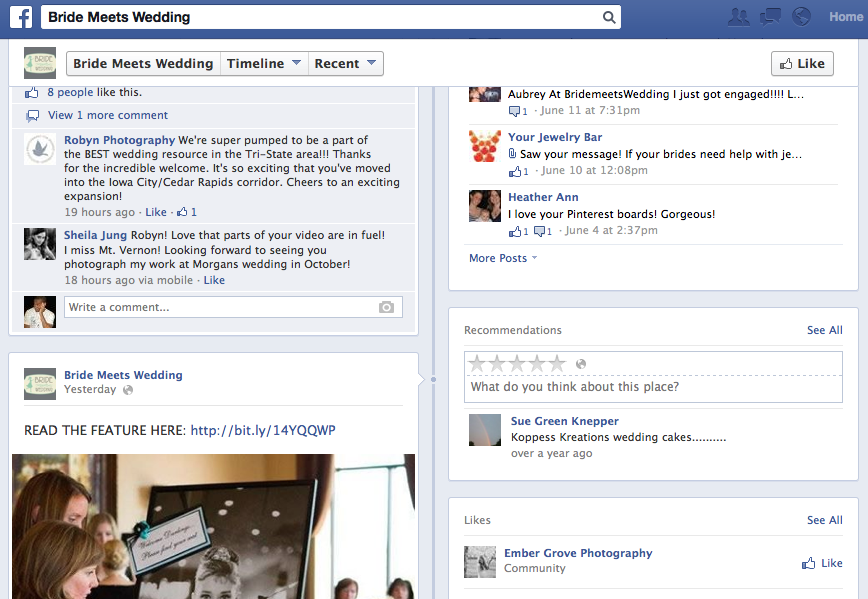Like the Bride Meets Wedding page
Image resolution: width=868 pixels, height=599 pixels.
coord(802,64)
